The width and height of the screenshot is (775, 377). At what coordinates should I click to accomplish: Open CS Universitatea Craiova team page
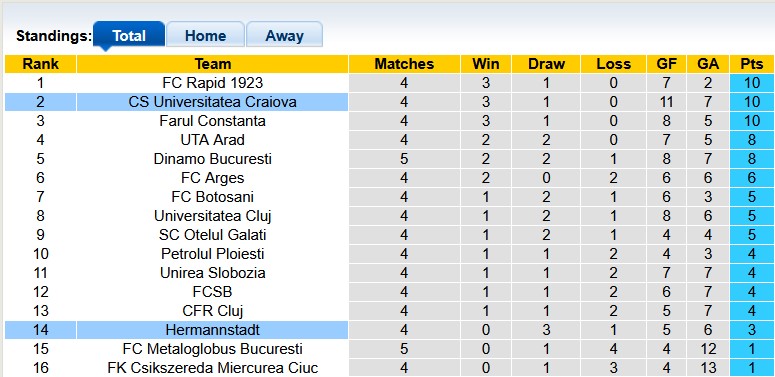pos(213,102)
